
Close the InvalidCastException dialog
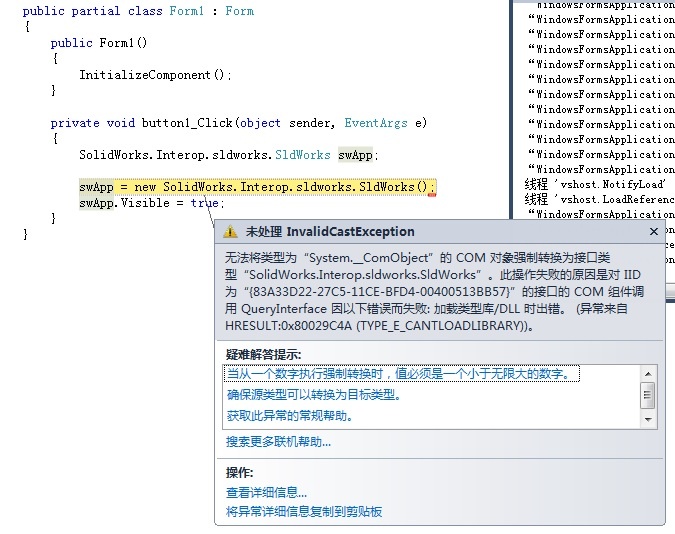click(x=653, y=232)
